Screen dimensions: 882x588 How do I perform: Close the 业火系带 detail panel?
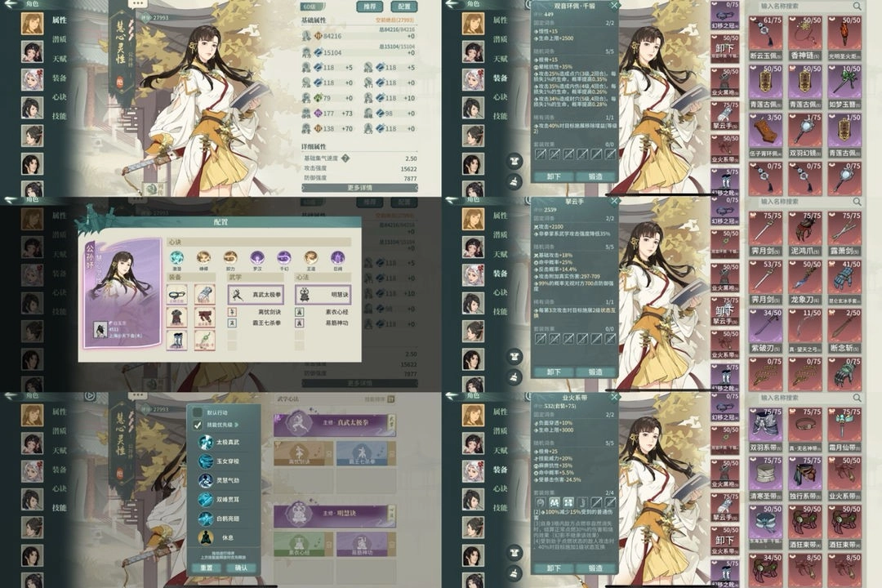pyautogui.click(x=614, y=397)
